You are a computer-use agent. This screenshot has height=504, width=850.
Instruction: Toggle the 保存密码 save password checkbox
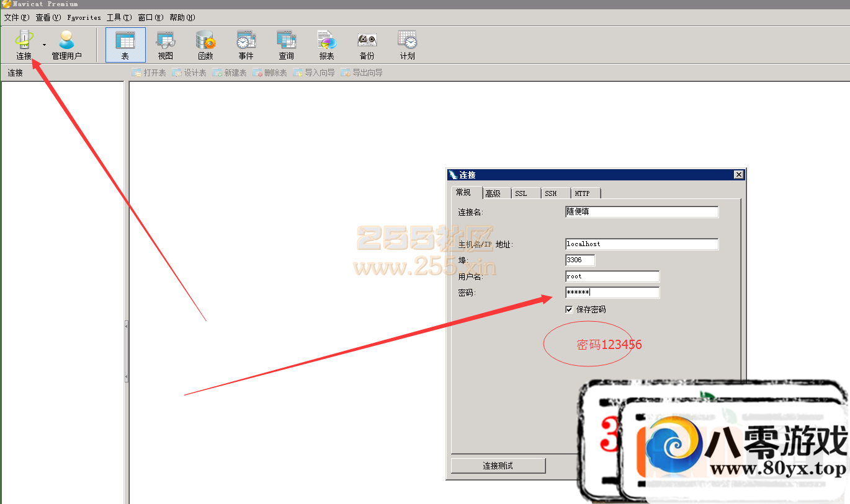569,309
